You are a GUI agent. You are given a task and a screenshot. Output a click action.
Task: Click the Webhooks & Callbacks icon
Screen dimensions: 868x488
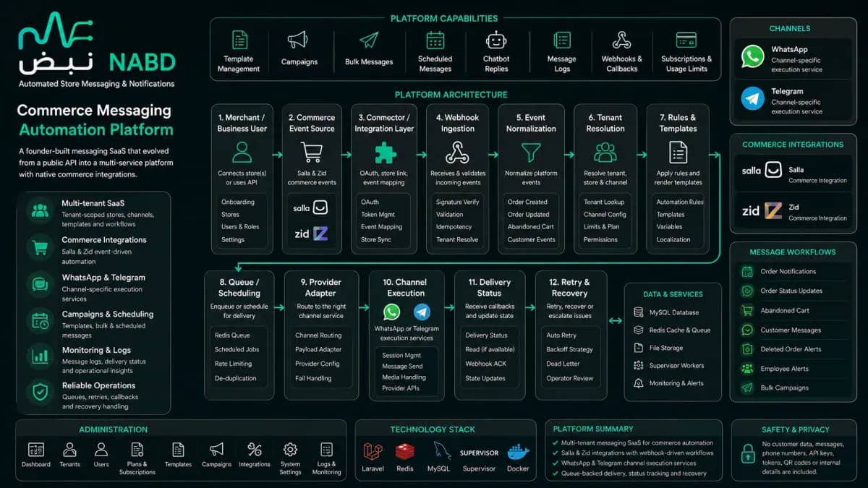[x=621, y=40]
